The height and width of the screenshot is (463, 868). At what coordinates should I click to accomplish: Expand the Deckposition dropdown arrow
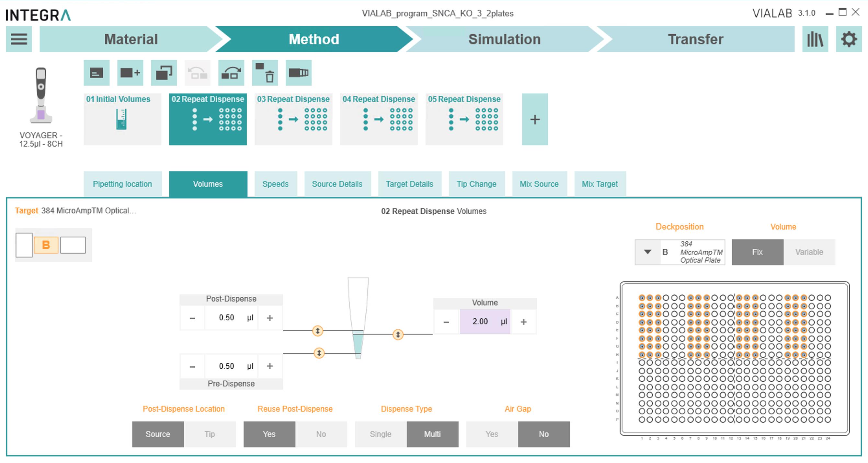pos(647,252)
